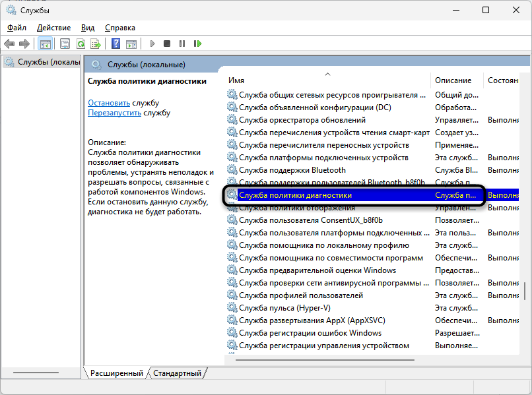Open the Файл menu
This screenshot has height=395, width=532.
(17, 28)
